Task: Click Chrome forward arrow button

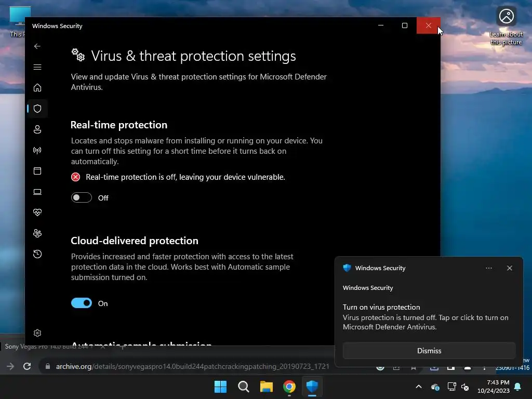Action: (x=10, y=366)
